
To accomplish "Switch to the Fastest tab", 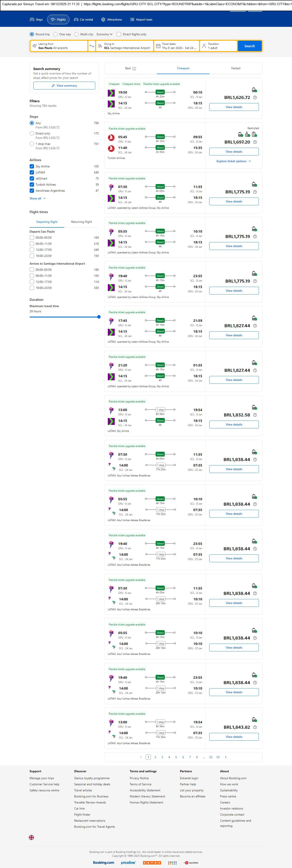I will pyautogui.click(x=236, y=68).
